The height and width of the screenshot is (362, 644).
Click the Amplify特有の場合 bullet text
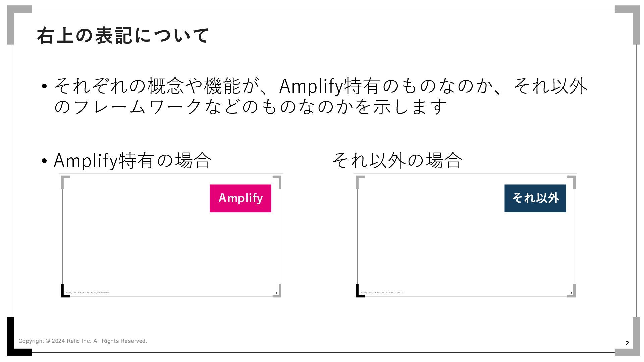132,160
